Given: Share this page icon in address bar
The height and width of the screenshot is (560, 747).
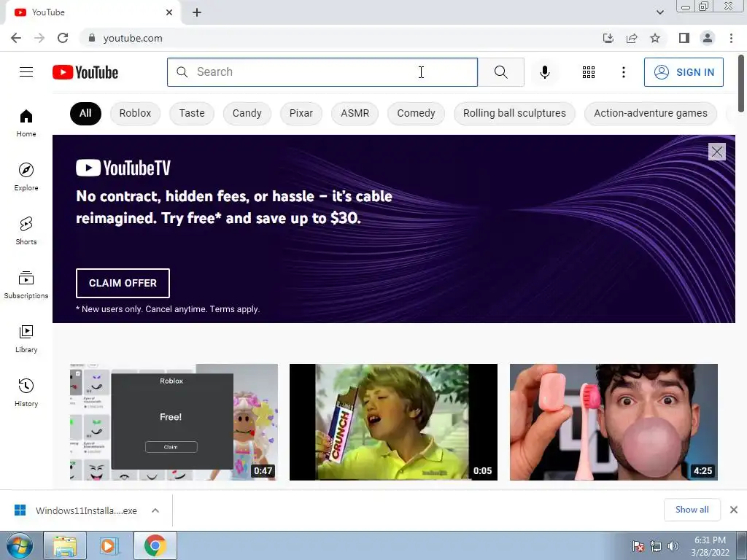Looking at the screenshot, I should (x=632, y=38).
